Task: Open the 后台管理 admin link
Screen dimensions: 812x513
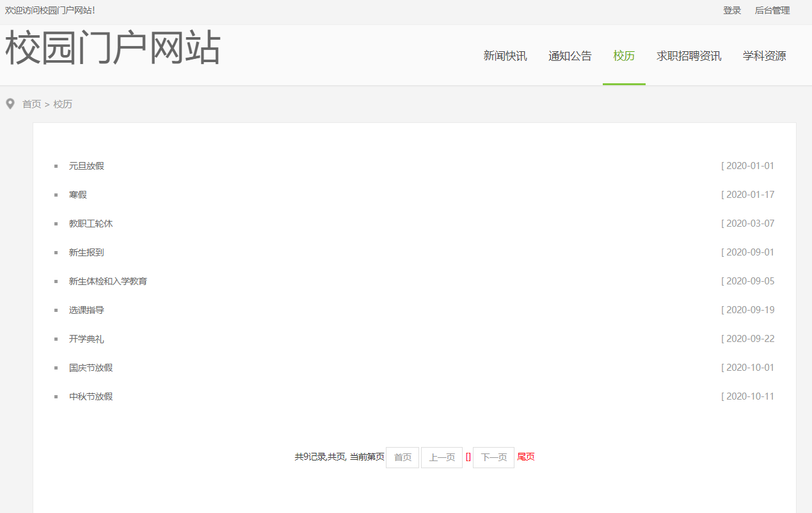Action: (772, 10)
